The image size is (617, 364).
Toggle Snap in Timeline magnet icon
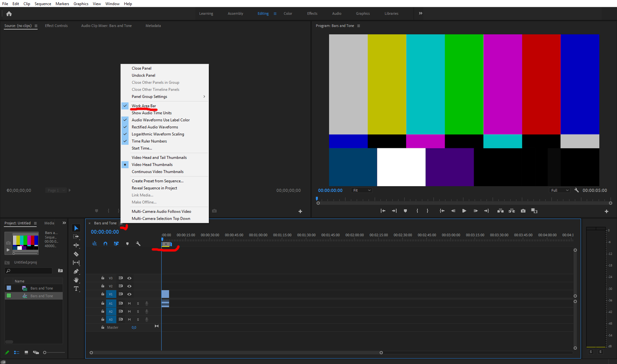[x=105, y=244]
